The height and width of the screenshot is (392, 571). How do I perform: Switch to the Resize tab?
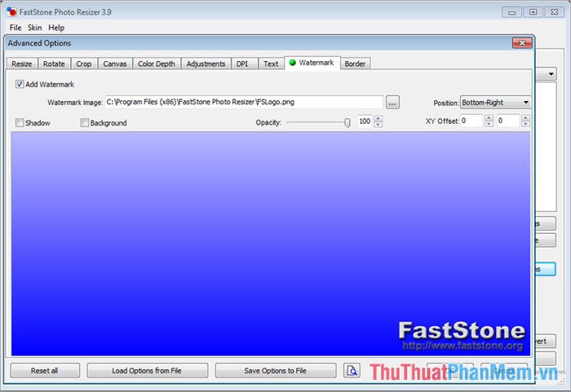click(x=22, y=64)
